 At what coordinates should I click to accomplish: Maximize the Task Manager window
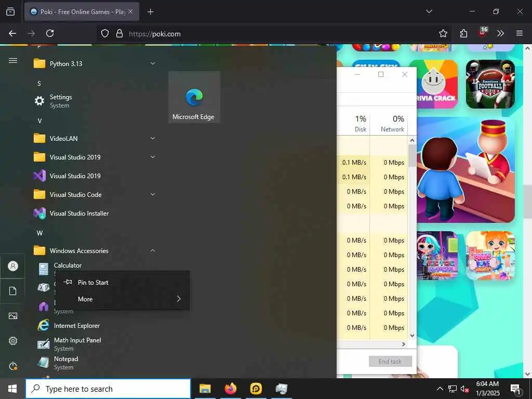tap(381, 74)
